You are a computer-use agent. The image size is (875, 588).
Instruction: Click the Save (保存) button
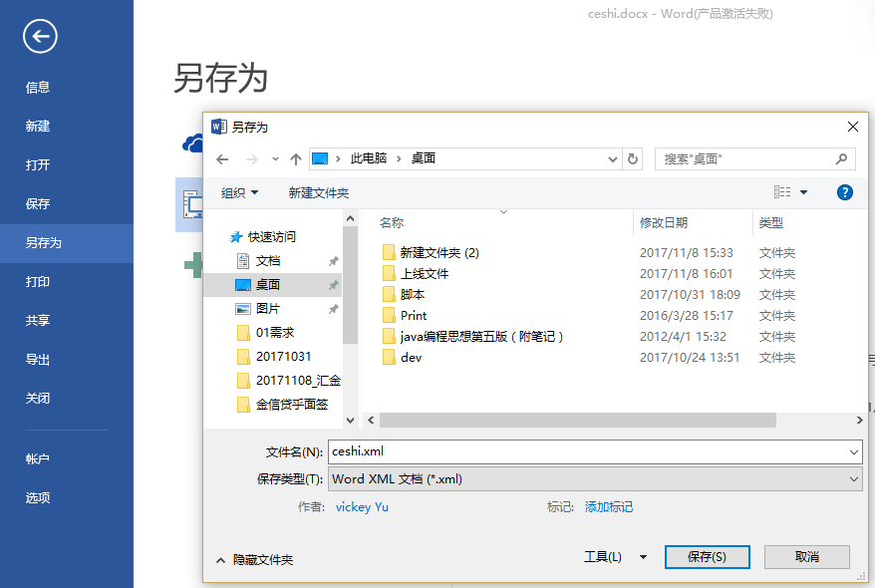[707, 557]
